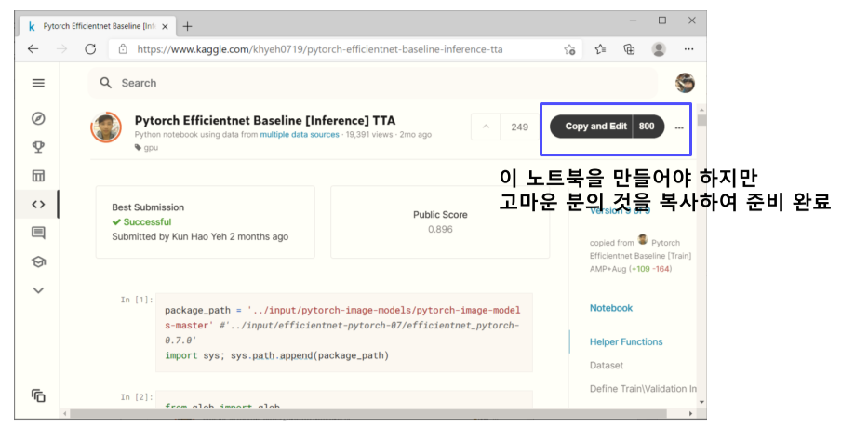Open the Datasets table icon in sidebar
The image size is (868, 428).
pos(38,176)
